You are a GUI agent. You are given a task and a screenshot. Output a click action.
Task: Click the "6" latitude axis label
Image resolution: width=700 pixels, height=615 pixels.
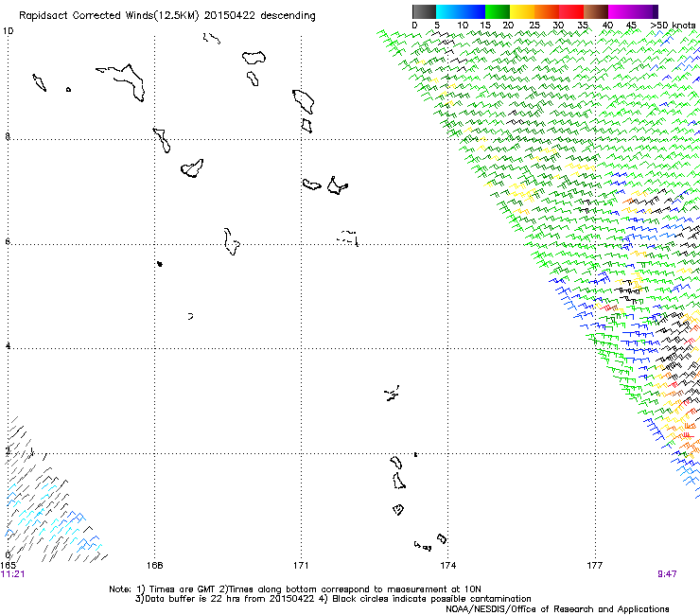coord(8,241)
